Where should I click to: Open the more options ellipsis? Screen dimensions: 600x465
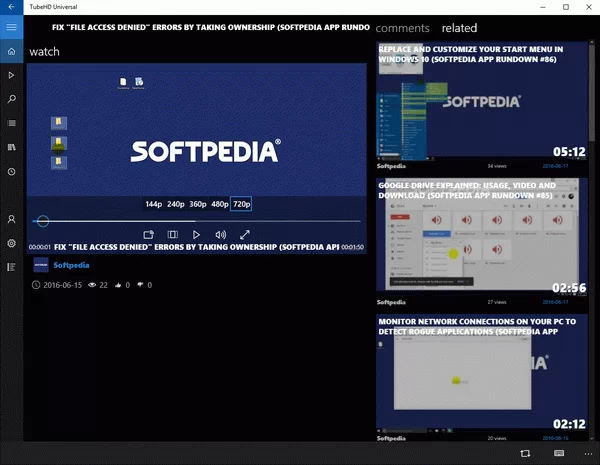[x=588, y=454]
